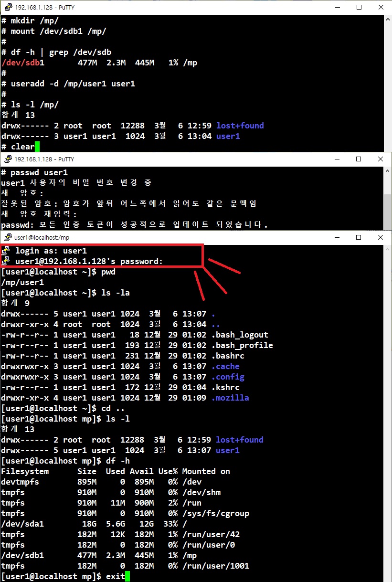Click the PuTTY icon of the passwd window title bar
Image resolution: width=392 pixels, height=582 pixels.
[7, 159]
